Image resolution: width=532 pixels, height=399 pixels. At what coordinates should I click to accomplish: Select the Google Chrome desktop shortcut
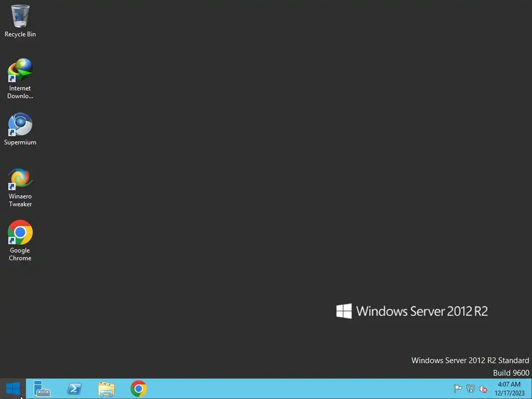tap(20, 241)
